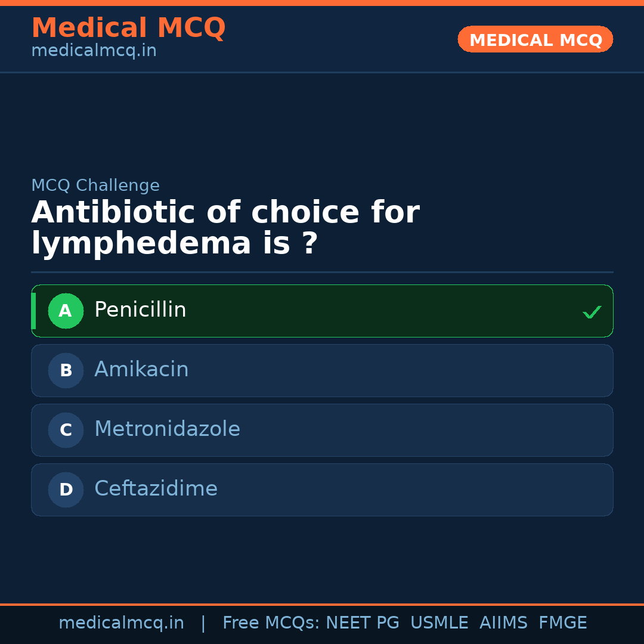Viewport: 644px width, 644px height.
Task: Click the Medical MCQ title logo
Action: tap(128, 28)
